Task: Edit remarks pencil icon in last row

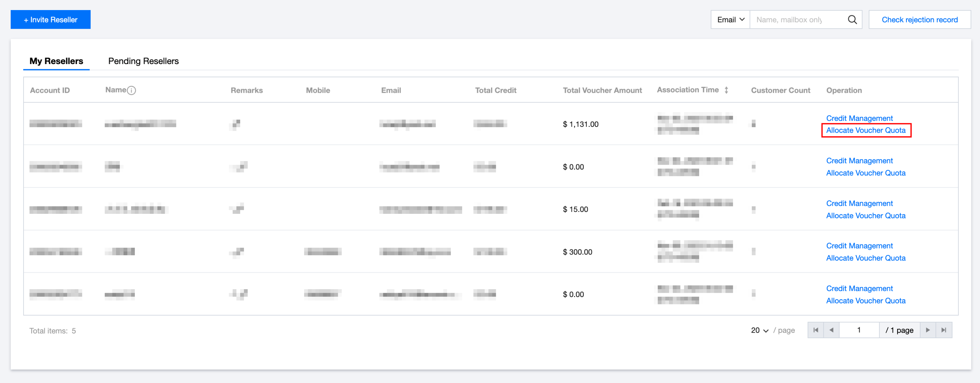Action: 240,293
